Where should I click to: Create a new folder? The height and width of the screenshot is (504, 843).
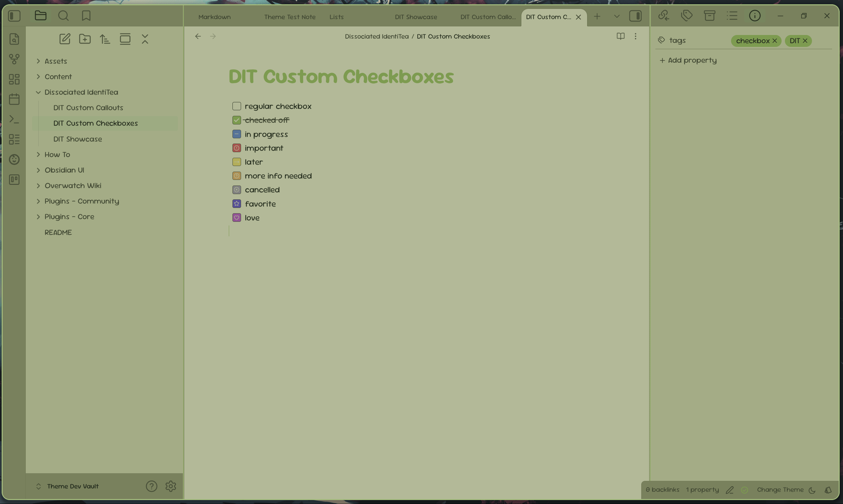85,39
